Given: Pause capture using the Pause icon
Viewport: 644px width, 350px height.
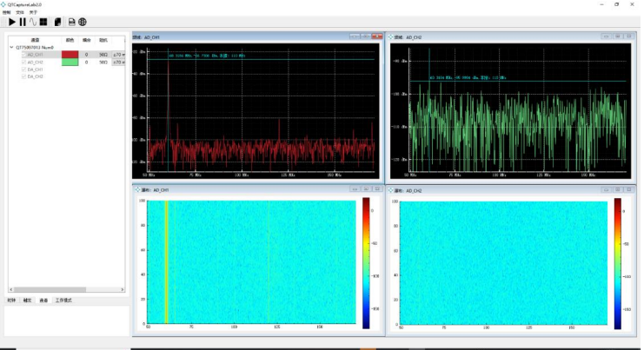Looking at the screenshot, I should point(23,22).
